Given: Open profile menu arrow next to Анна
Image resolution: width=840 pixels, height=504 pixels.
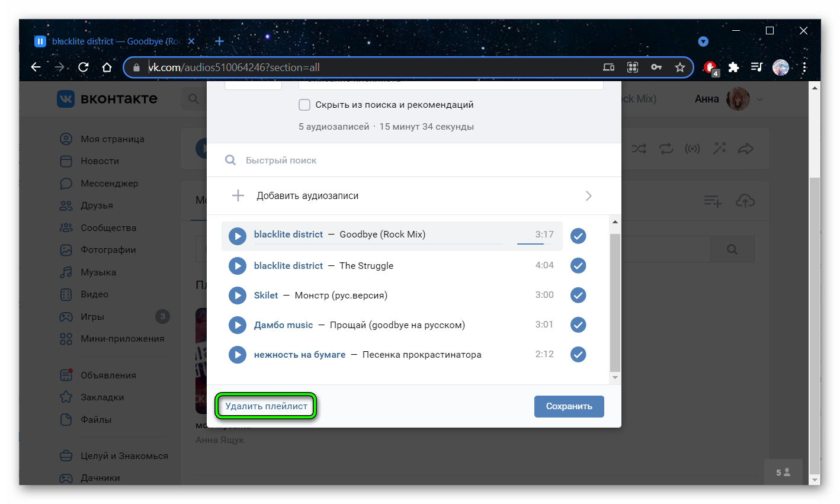Looking at the screenshot, I should point(760,99).
